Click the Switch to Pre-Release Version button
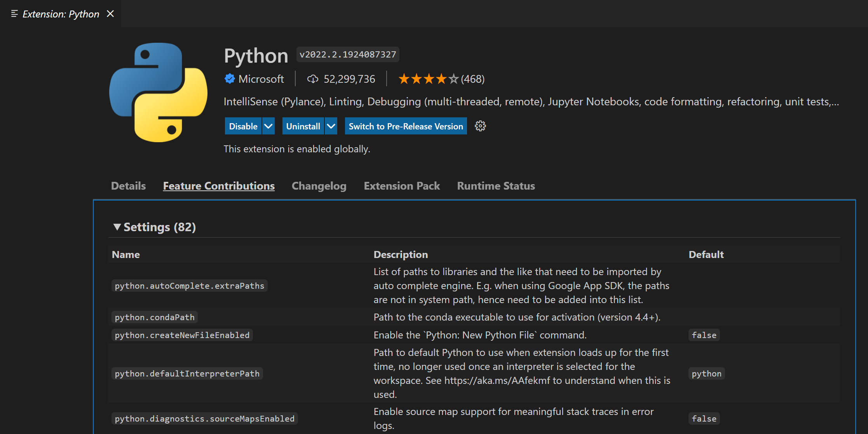Viewport: 868px width, 434px height. [x=406, y=126]
